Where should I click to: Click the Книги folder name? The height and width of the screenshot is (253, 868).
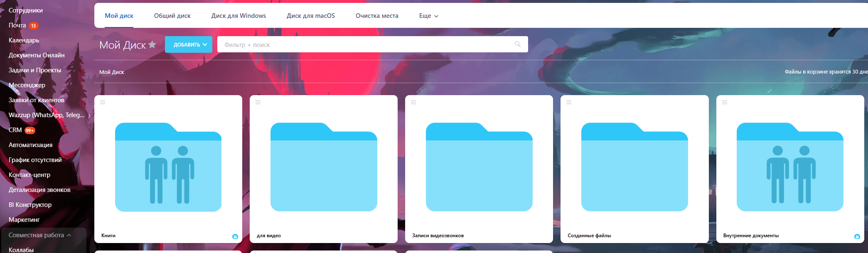coord(108,236)
